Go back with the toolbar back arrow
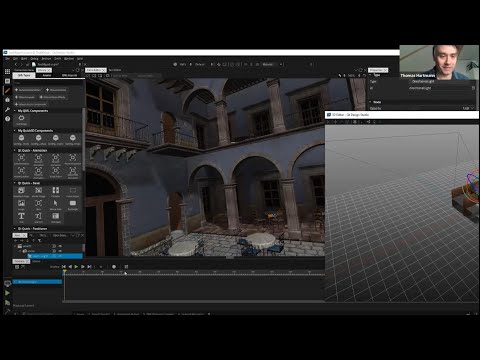This screenshot has height=360, width=480. point(16,64)
